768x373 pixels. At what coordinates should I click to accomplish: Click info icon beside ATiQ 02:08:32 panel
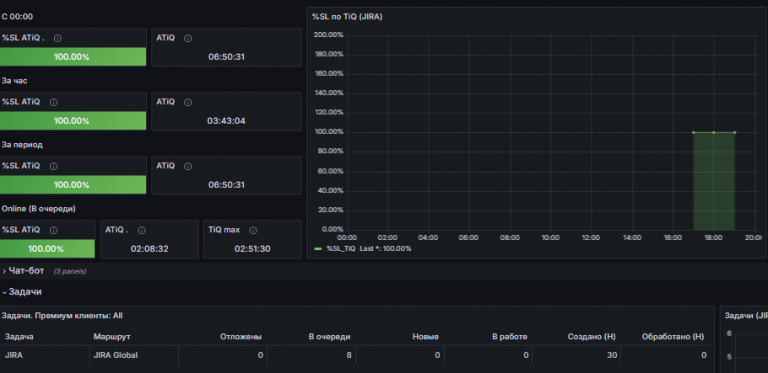tap(142, 230)
